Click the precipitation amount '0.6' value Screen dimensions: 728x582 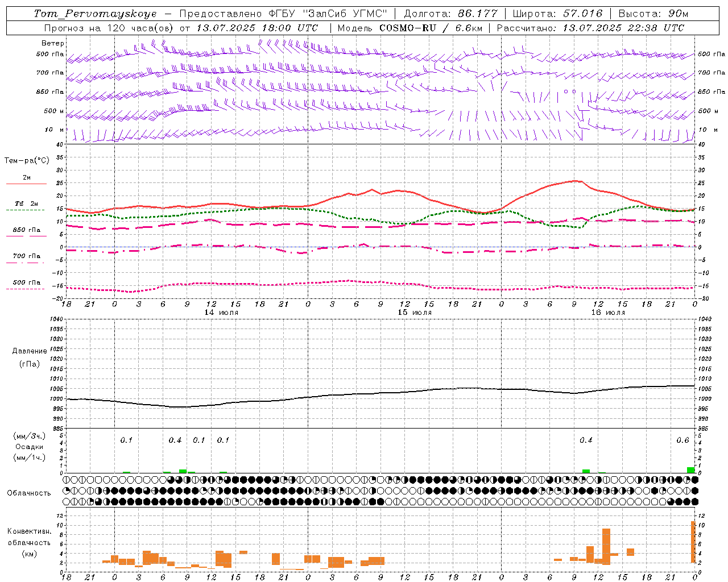tap(682, 440)
